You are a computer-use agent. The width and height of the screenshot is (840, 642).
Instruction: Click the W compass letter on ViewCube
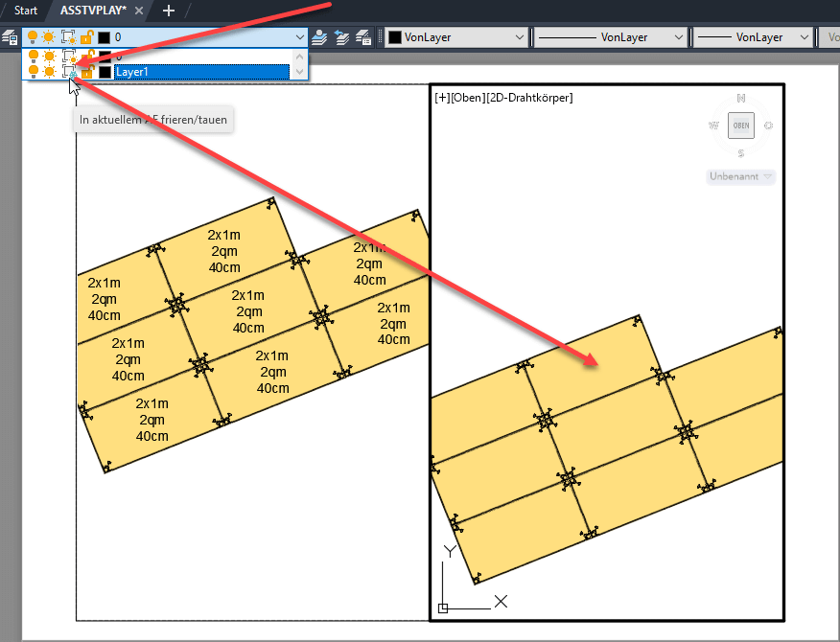(x=712, y=126)
